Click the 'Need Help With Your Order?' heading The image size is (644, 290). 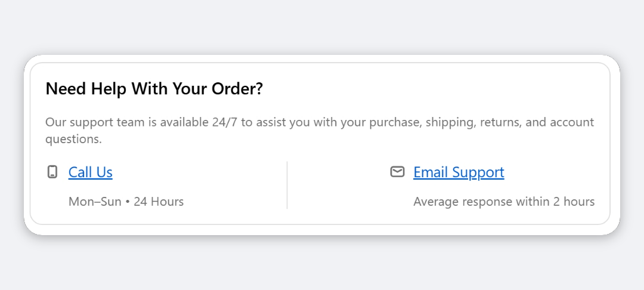click(154, 89)
